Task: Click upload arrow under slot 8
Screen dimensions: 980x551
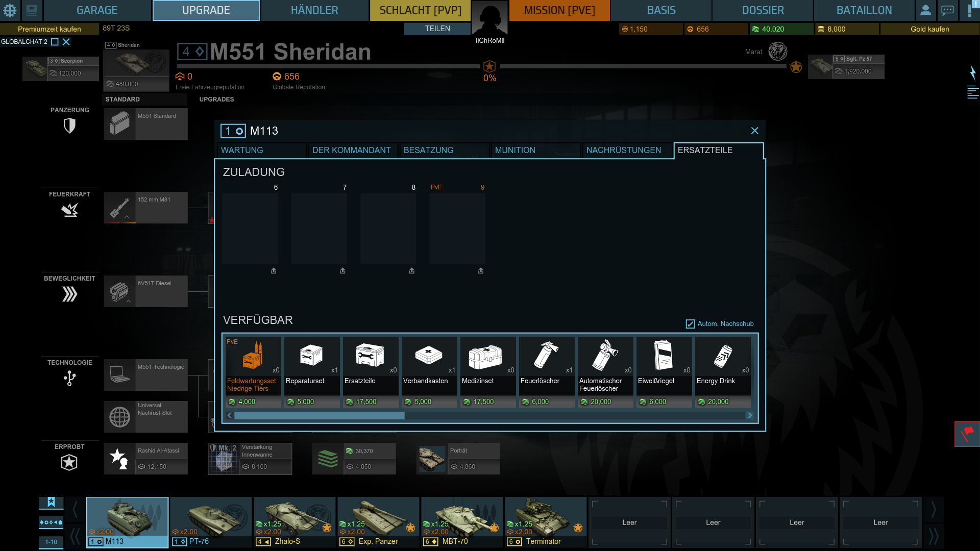Action: click(412, 271)
